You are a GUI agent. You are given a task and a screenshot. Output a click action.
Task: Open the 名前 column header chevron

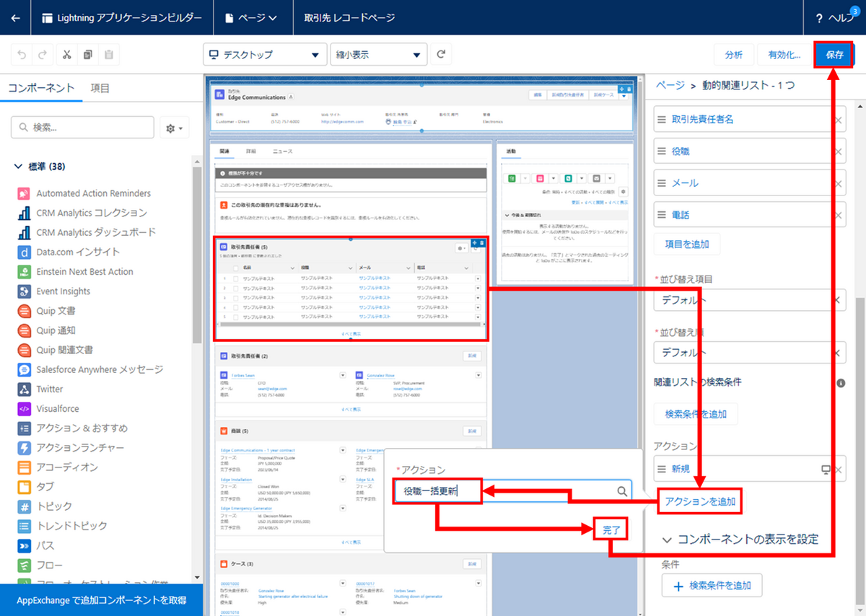(293, 268)
